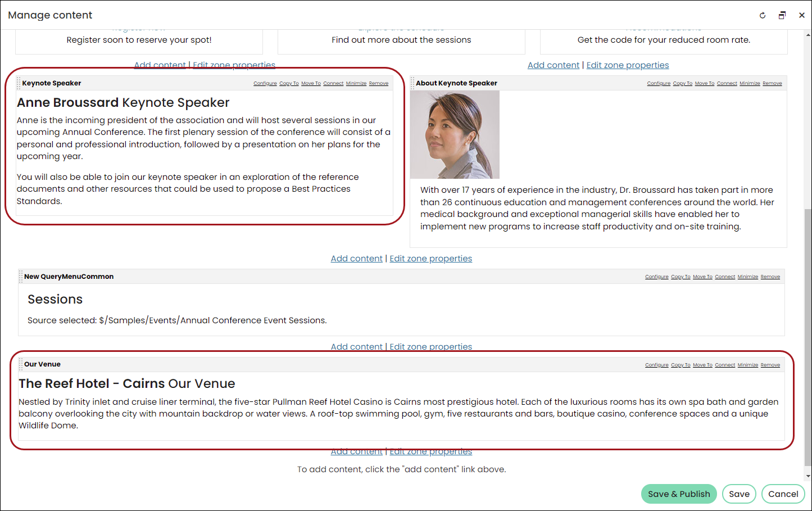This screenshot has width=812, height=511.
Task: Select the Sessions heading
Action: pyautogui.click(x=55, y=299)
